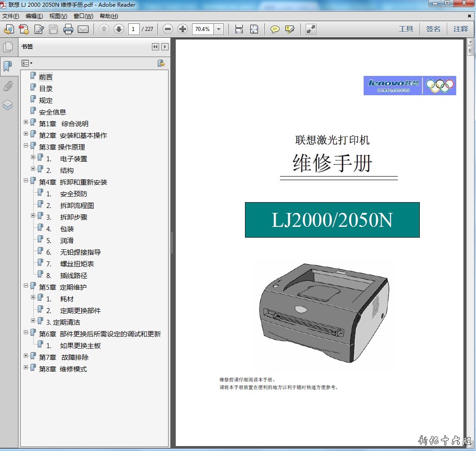
Task: Open the 视图(V) menu
Action: coord(58,16)
